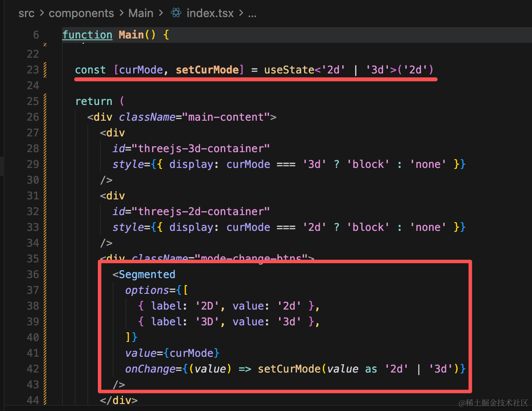The height and width of the screenshot is (411, 532).
Task: Click line number 23 in the gutter
Action: pyautogui.click(x=33, y=70)
